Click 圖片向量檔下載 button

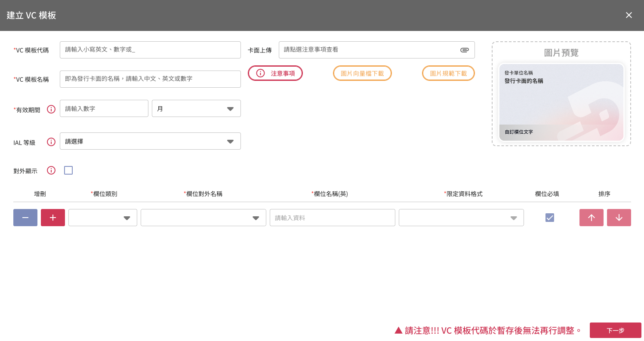pos(362,73)
